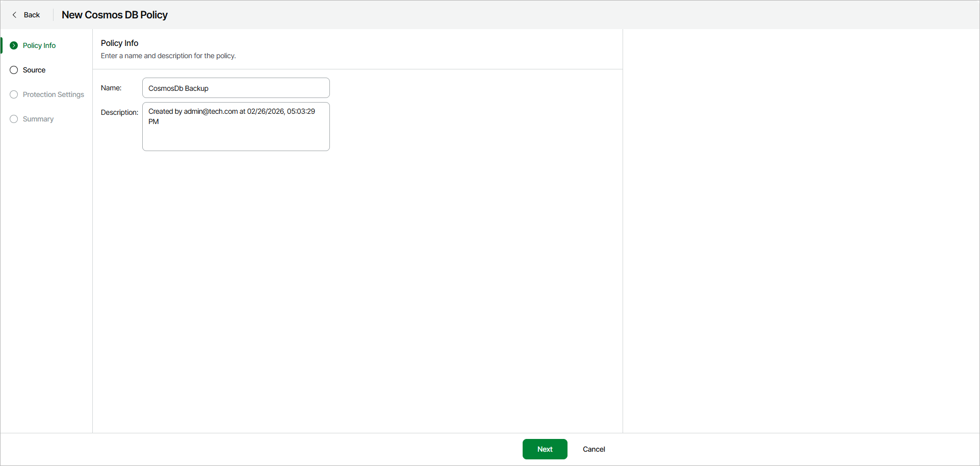Viewport: 980px width, 466px height.
Task: Click the Description: field label
Action: tap(120, 112)
